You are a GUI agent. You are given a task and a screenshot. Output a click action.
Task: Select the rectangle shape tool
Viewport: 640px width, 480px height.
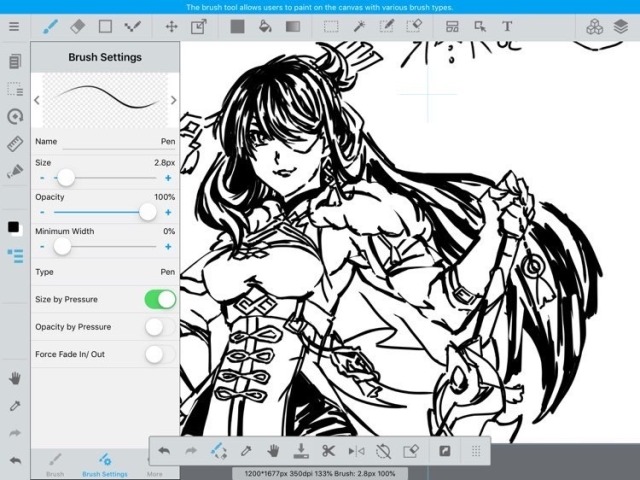click(105, 27)
